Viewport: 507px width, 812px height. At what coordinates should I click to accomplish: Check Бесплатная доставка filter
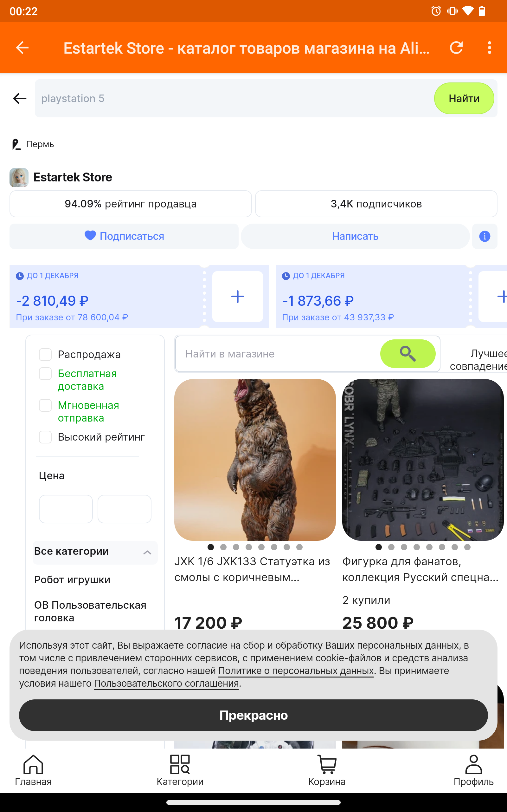coord(45,373)
